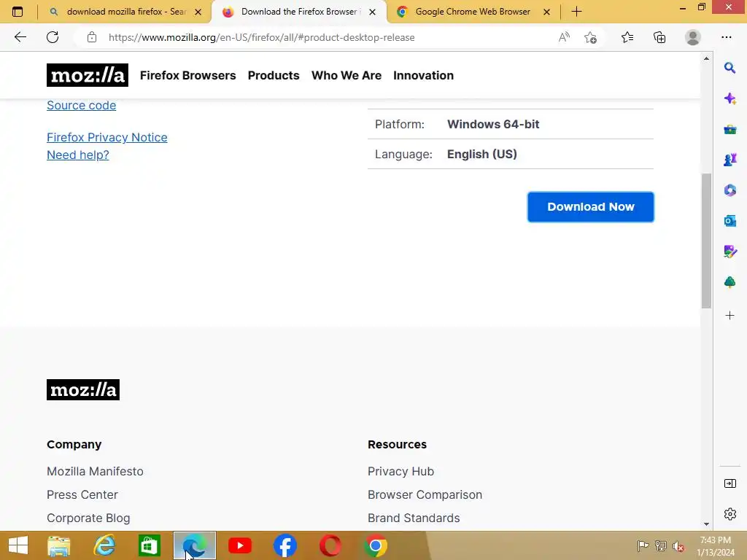This screenshot has width=747, height=560.
Task: Open the Who We Are menu
Action: tap(347, 75)
